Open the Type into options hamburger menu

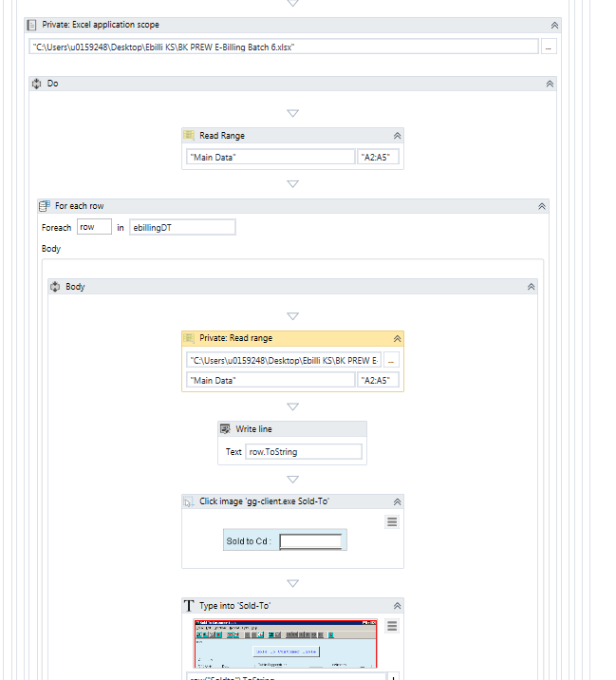(x=392, y=626)
